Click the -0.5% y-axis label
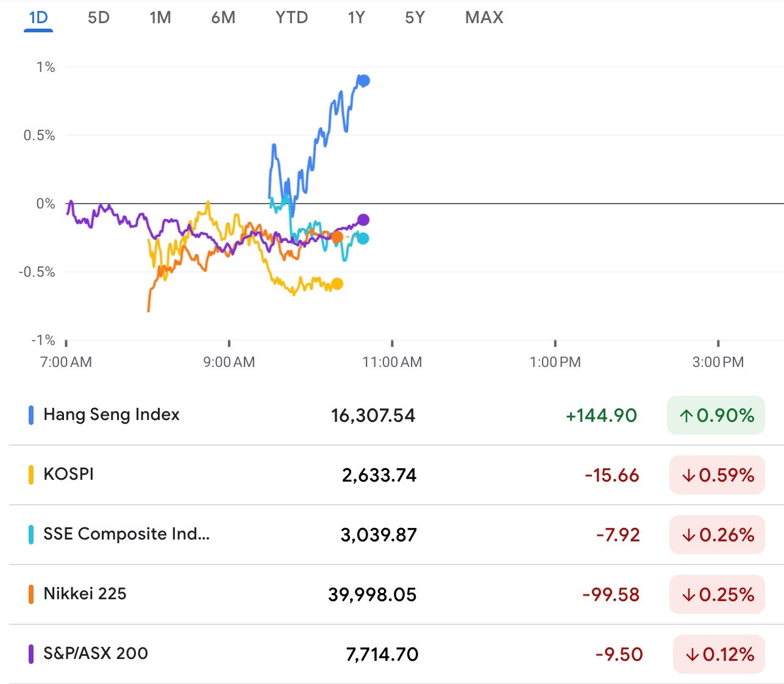784x684 pixels. pyautogui.click(x=37, y=272)
